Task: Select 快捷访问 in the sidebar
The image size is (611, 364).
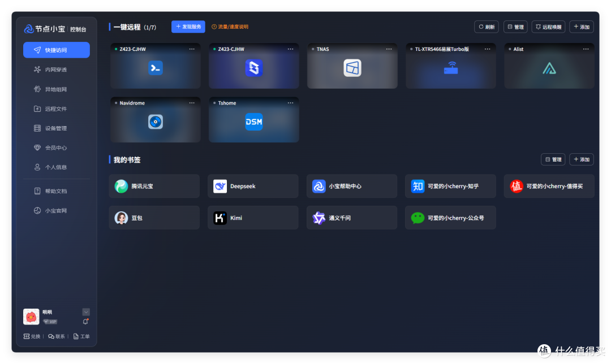Action: pos(57,50)
